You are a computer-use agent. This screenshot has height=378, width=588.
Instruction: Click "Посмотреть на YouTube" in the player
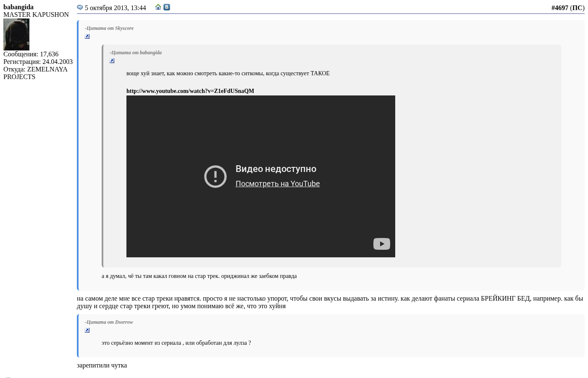point(277,184)
